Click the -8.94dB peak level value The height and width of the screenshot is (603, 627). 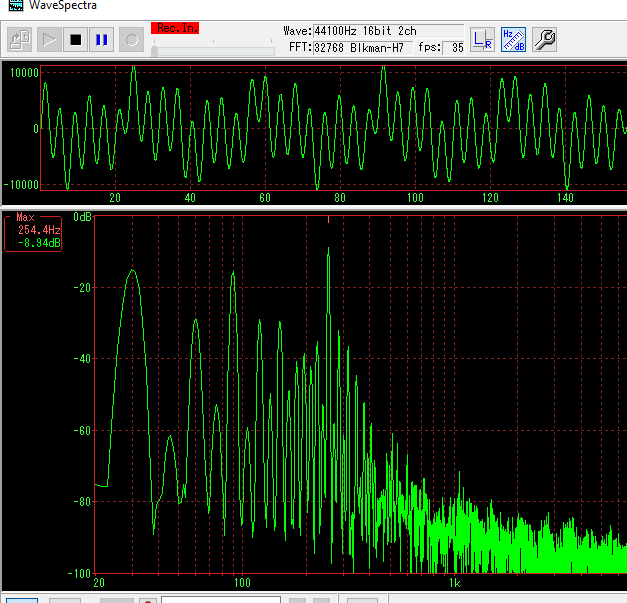click(39, 243)
